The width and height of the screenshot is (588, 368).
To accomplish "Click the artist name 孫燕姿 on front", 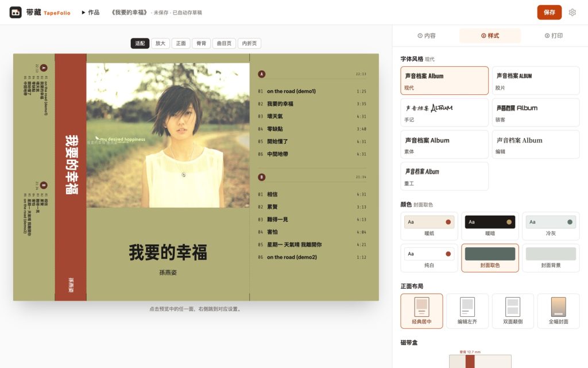I will tap(168, 273).
